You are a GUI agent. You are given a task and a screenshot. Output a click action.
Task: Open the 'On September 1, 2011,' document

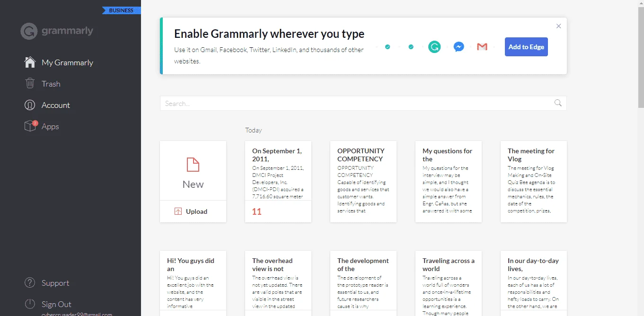click(x=278, y=182)
